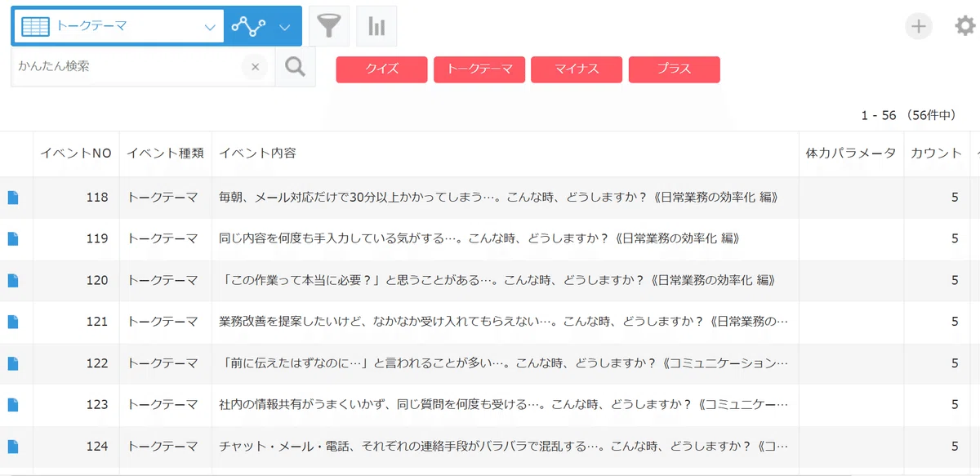This screenshot has height=476, width=980.
Task: Click event number 119 cell
Action: 76,238
